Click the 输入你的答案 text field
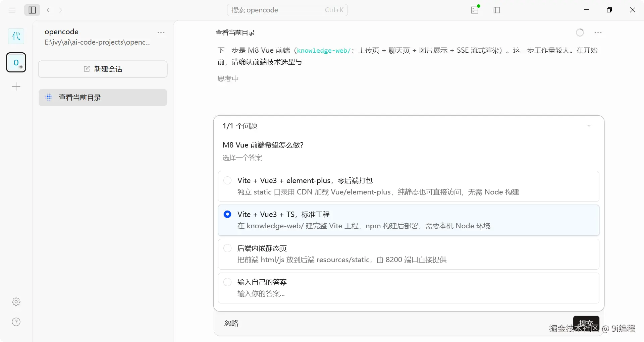Image resolution: width=644 pixels, height=342 pixels. click(x=261, y=294)
